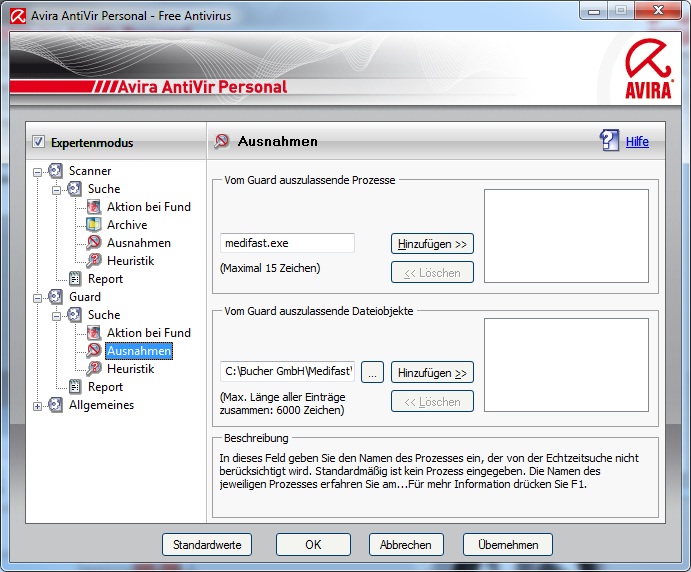Image resolution: width=691 pixels, height=572 pixels.
Task: Click the Standardwerte button
Action: point(207,545)
